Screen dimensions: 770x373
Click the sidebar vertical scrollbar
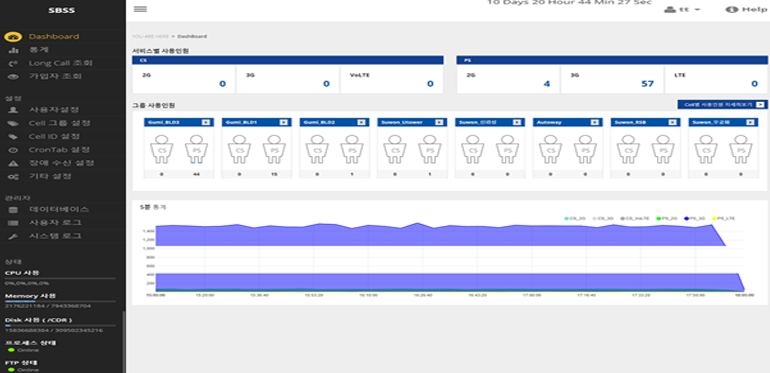point(124,342)
